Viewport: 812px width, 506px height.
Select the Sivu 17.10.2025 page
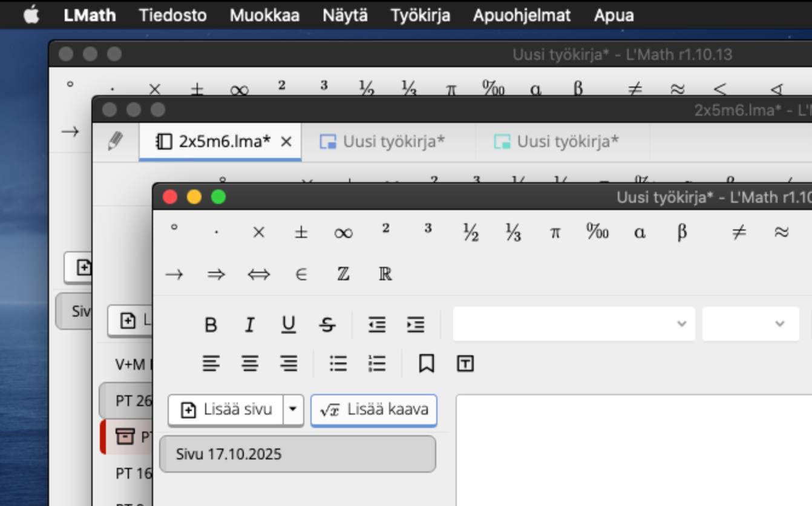[297, 454]
